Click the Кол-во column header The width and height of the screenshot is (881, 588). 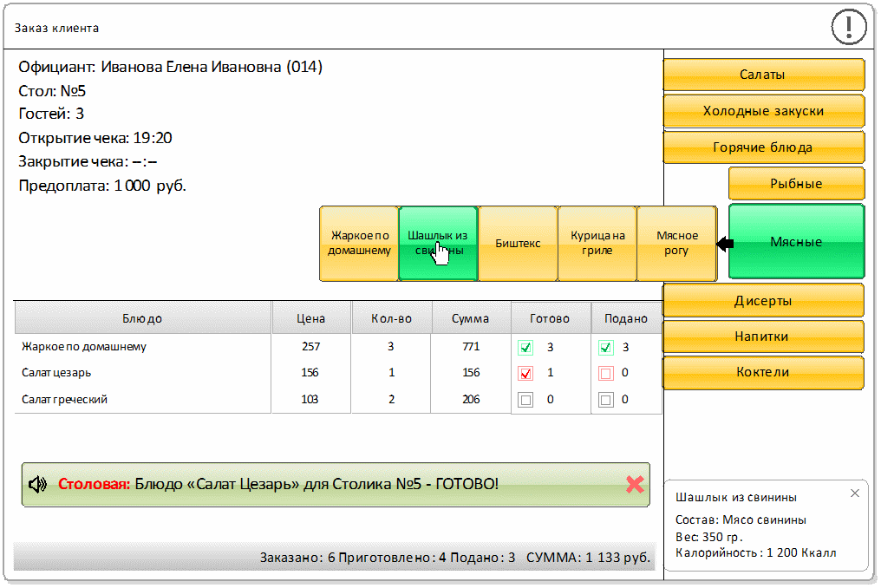point(392,318)
